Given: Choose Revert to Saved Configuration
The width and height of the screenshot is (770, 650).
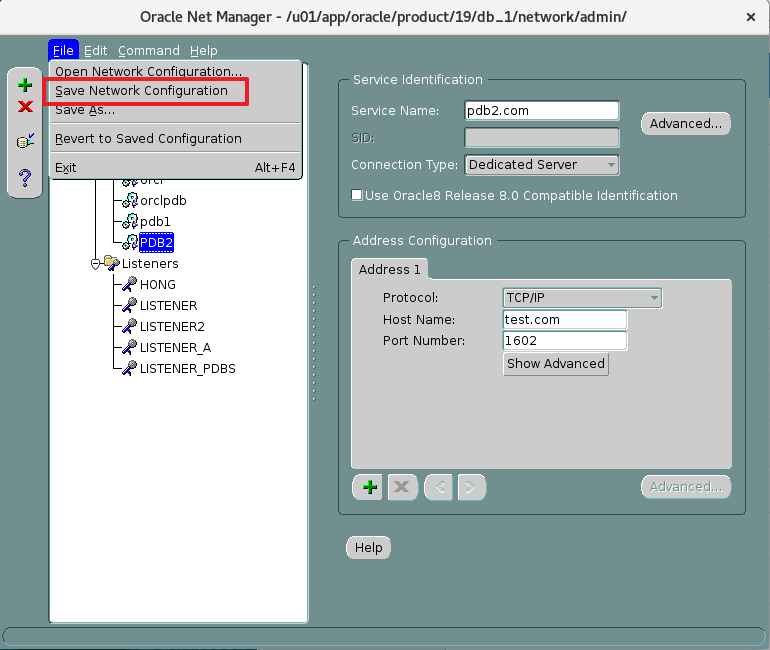Looking at the screenshot, I should (176, 138).
